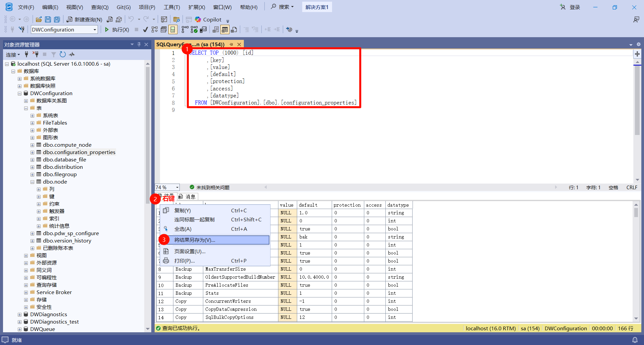The image size is (644, 345).
Task: Switch output to results to file
Action: coord(234,29)
